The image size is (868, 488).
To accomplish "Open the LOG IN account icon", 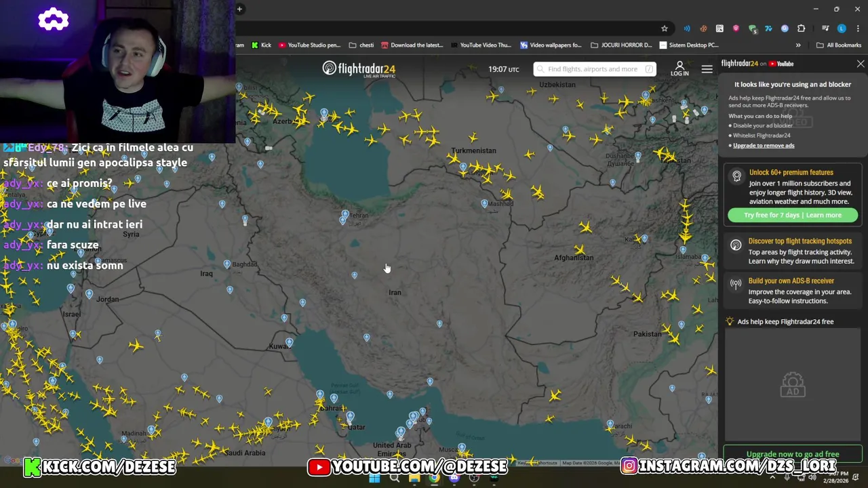I will (679, 68).
